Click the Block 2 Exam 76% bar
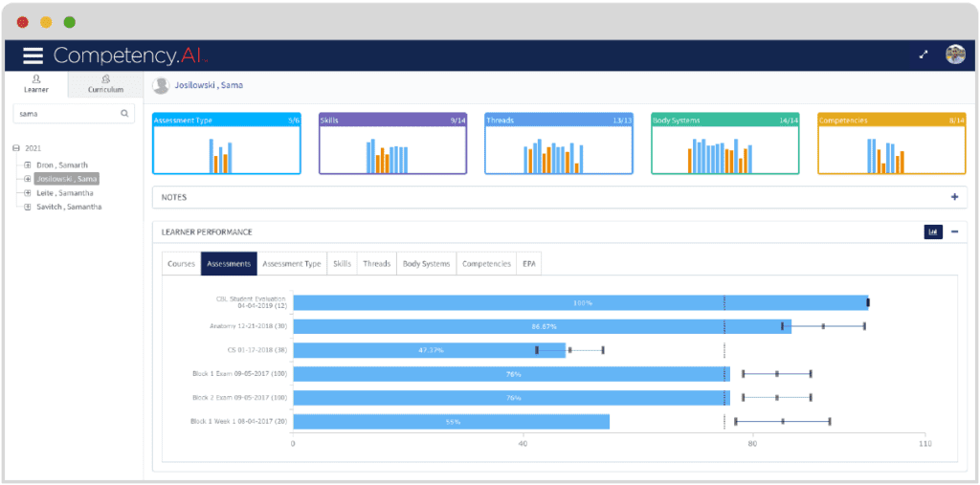This screenshot has height=485, width=980. (511, 398)
